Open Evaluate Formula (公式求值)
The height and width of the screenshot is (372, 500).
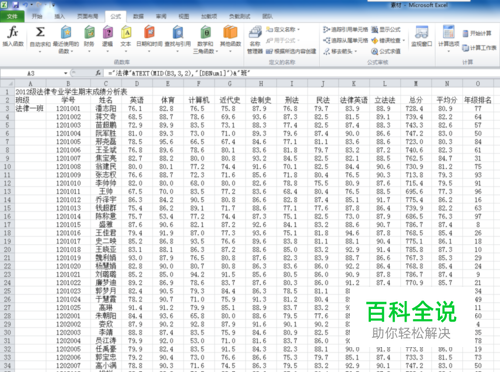(x=386, y=51)
